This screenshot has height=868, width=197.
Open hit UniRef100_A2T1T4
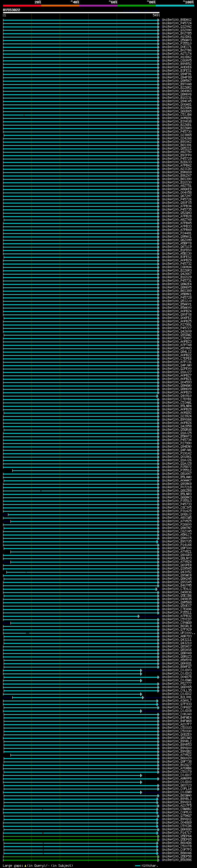point(177,54)
